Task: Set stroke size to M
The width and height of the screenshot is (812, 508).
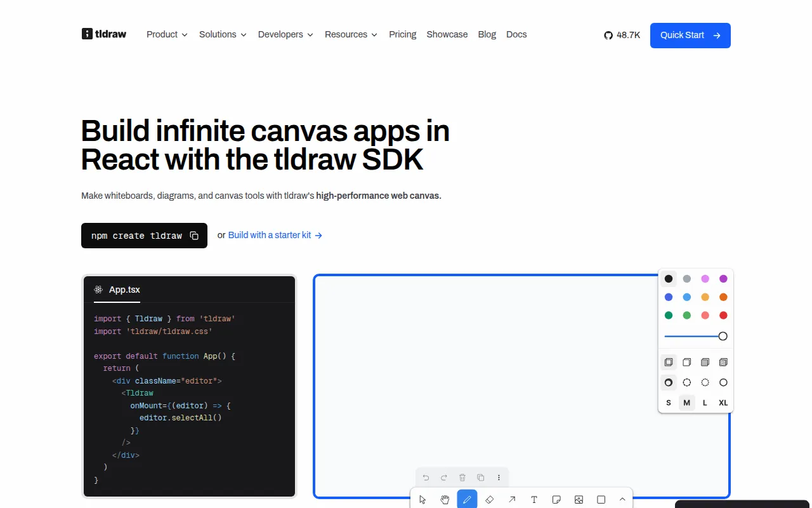Action: pos(686,403)
